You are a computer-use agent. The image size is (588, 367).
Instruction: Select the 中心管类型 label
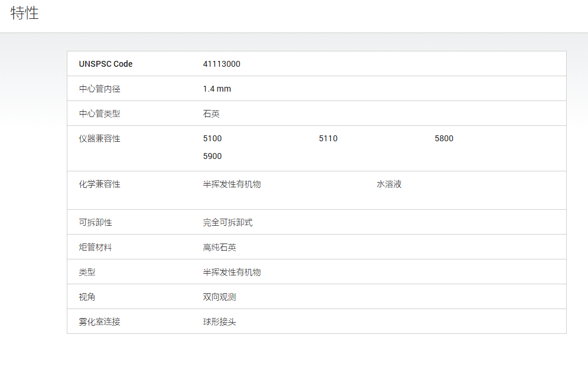[99, 113]
